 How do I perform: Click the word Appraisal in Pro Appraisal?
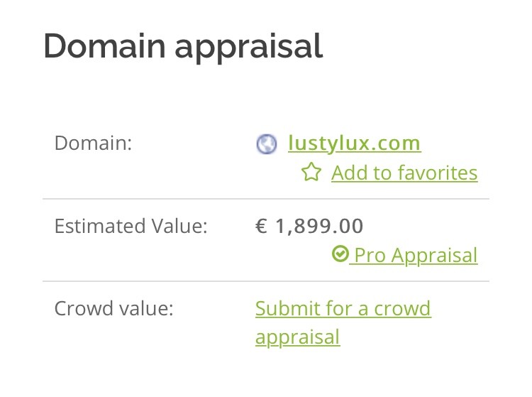tap(434, 256)
